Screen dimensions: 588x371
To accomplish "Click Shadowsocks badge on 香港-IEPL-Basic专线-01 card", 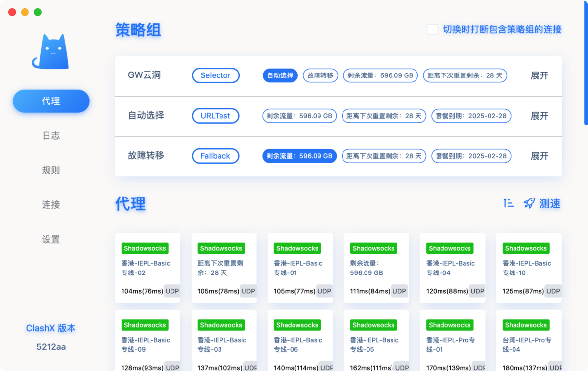I will coord(297,248).
